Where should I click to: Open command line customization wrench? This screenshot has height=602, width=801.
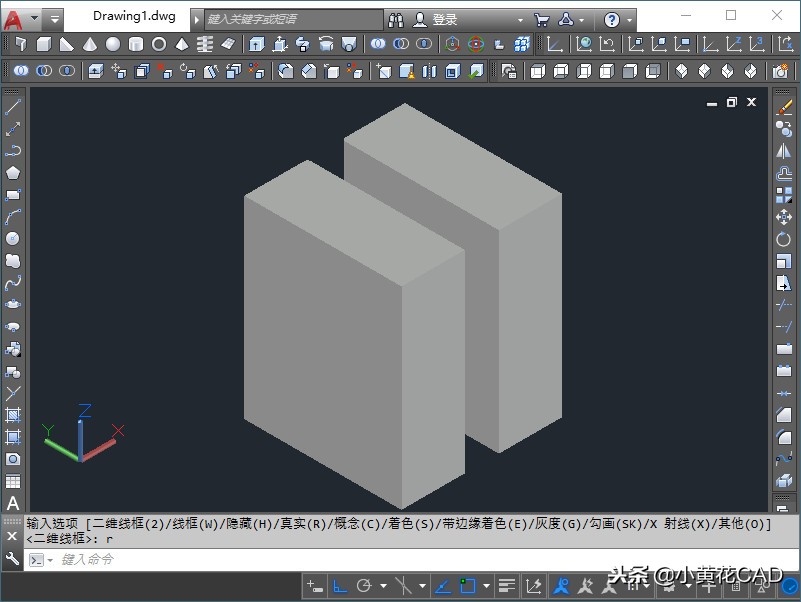click(x=12, y=560)
